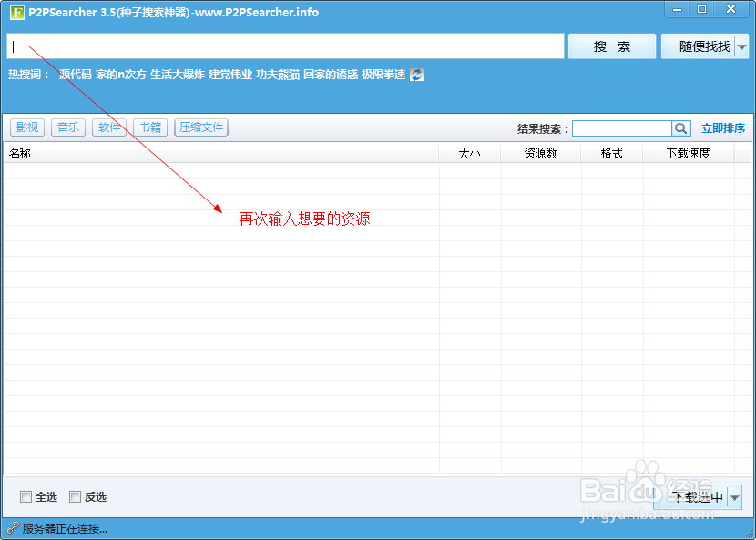Select hot word 建党伟业

click(x=230, y=75)
